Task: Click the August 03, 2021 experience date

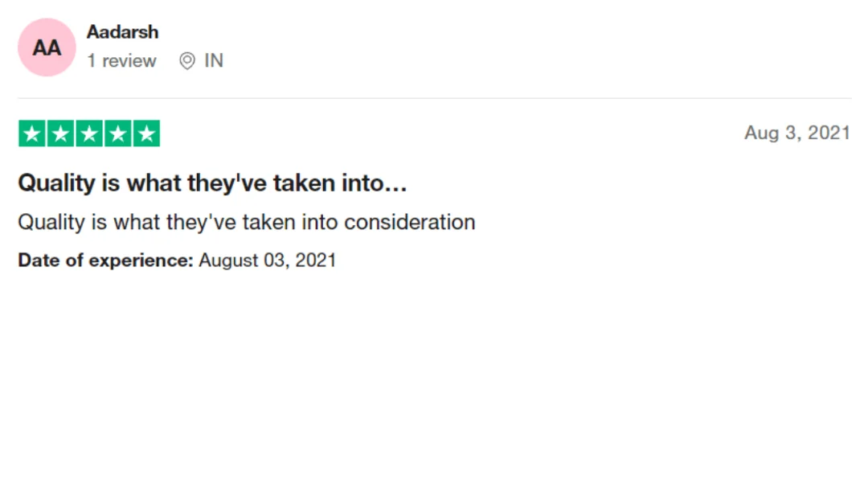Action: [x=268, y=260]
